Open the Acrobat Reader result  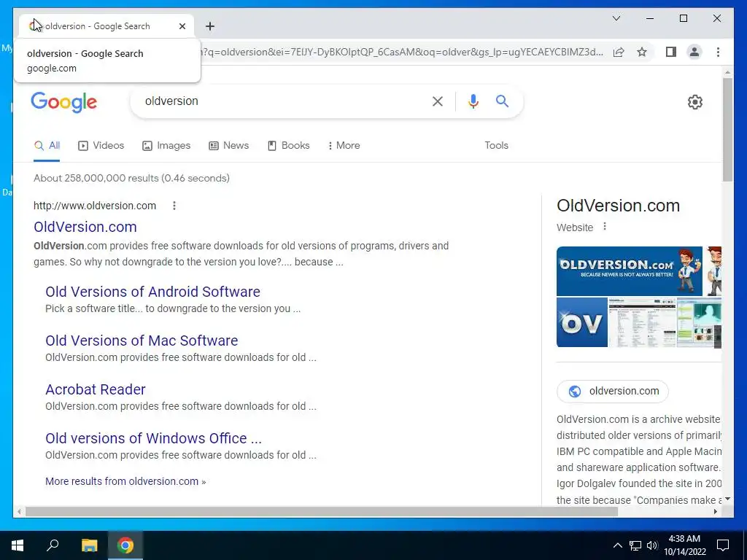pyautogui.click(x=96, y=389)
